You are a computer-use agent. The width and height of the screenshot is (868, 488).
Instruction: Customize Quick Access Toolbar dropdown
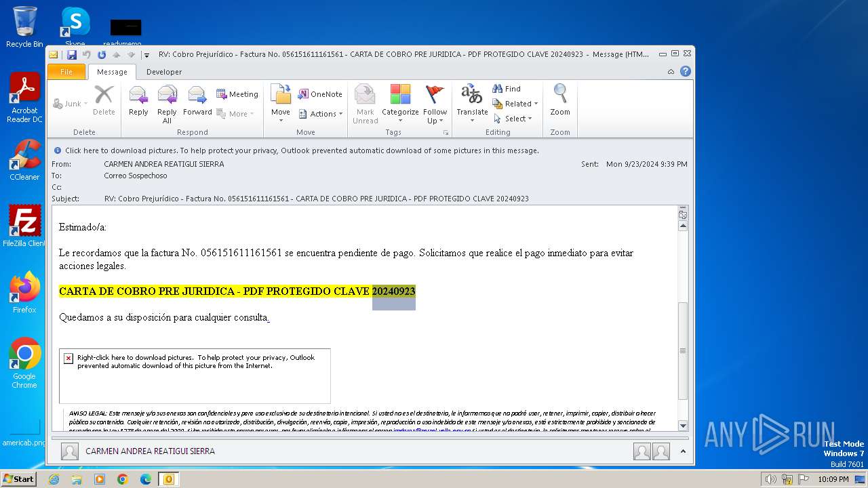tap(146, 55)
